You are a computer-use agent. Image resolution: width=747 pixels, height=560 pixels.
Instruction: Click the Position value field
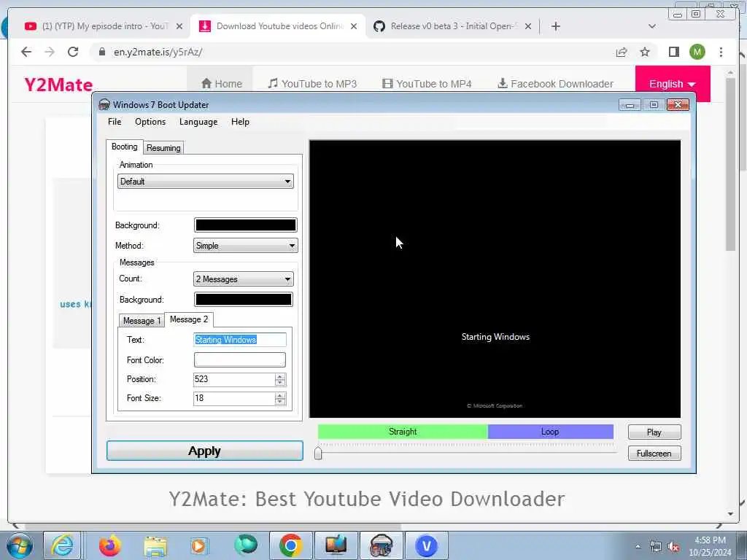pos(233,379)
